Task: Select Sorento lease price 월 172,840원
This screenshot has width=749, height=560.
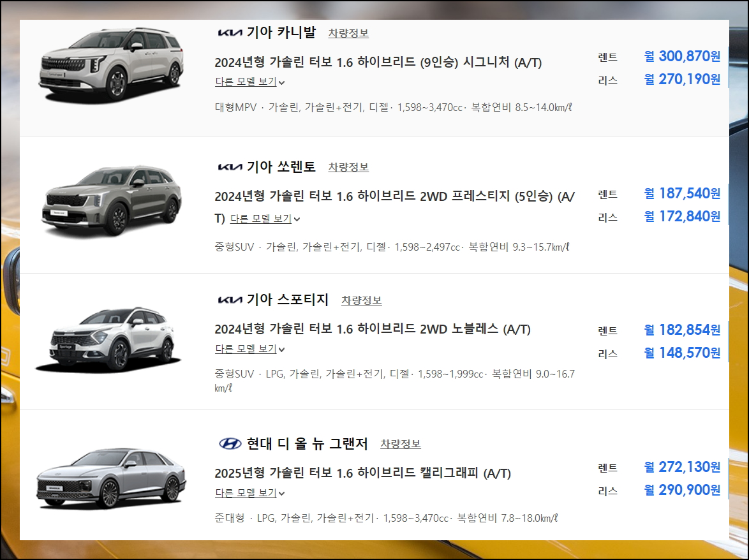Action: 682,216
